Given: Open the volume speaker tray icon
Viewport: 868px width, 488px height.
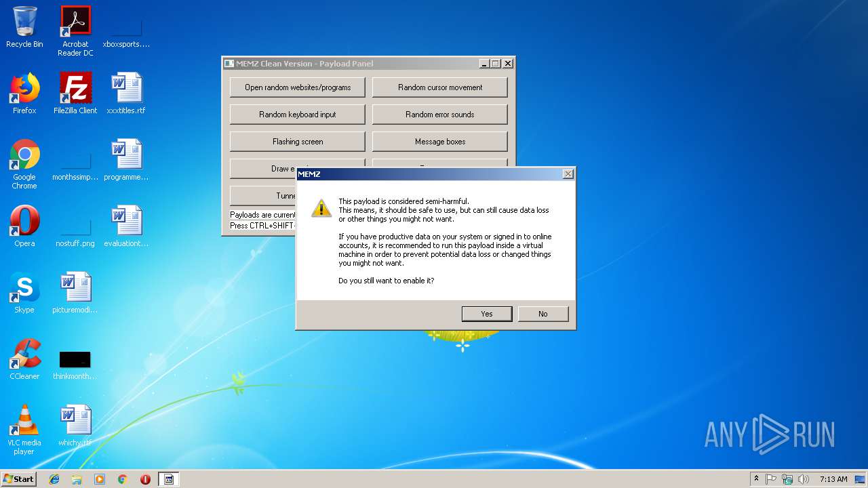Looking at the screenshot, I should pyautogui.click(x=804, y=479).
